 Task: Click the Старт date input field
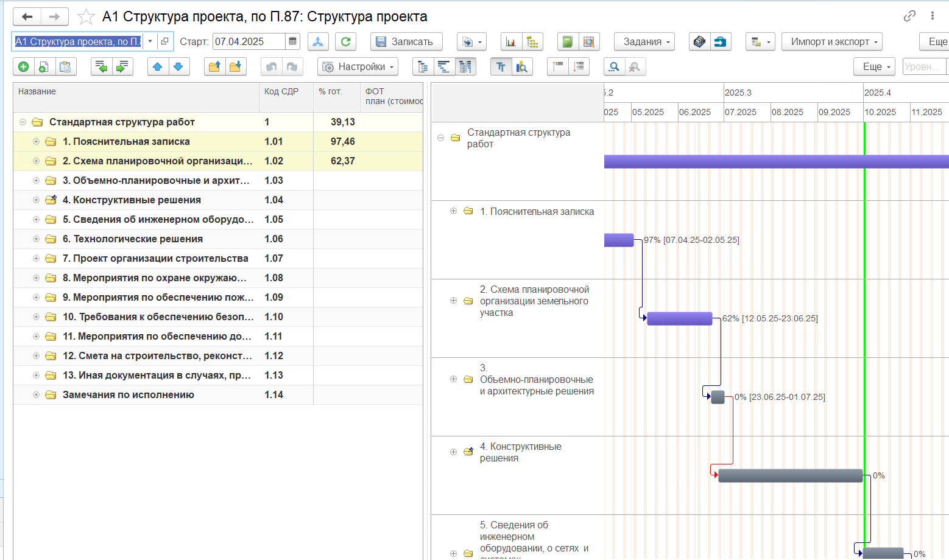(249, 41)
